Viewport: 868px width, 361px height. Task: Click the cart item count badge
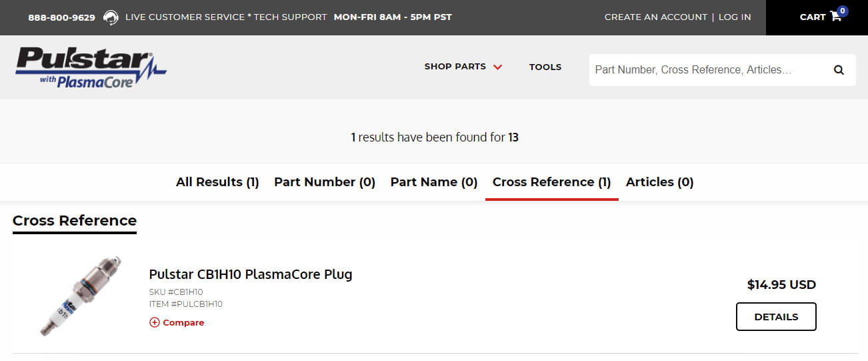coord(843,11)
